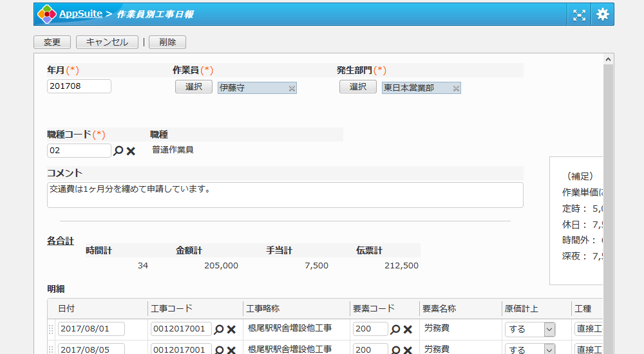The width and height of the screenshot is (644, 354).
Task: Clear 要素コード in first detail row
Action: pos(408,329)
